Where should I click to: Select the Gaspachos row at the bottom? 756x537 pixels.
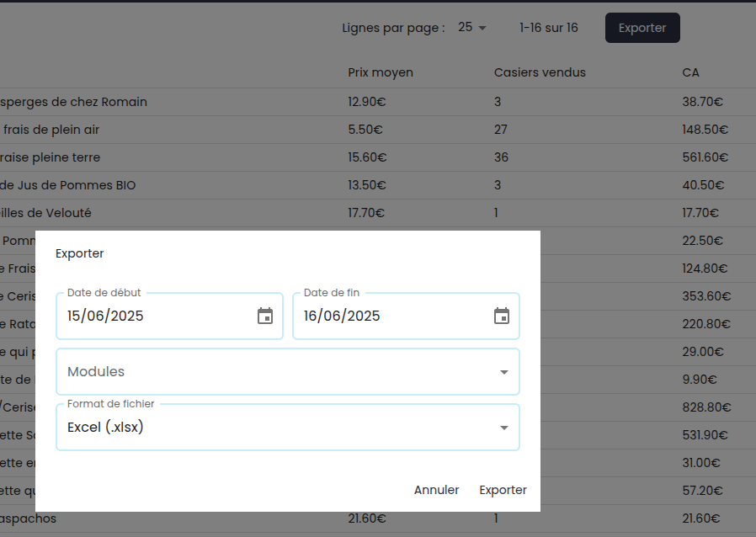click(x=29, y=518)
